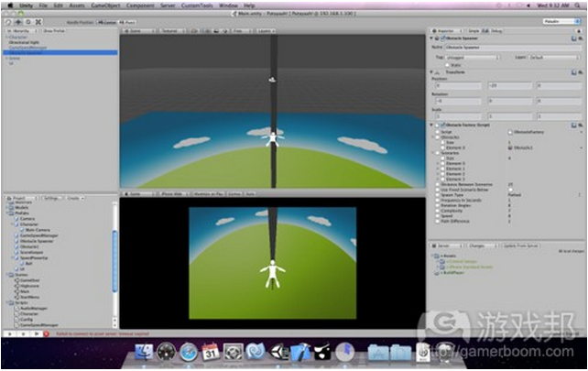Open the Project panel dropdown
588x371 pixels.
point(21,198)
